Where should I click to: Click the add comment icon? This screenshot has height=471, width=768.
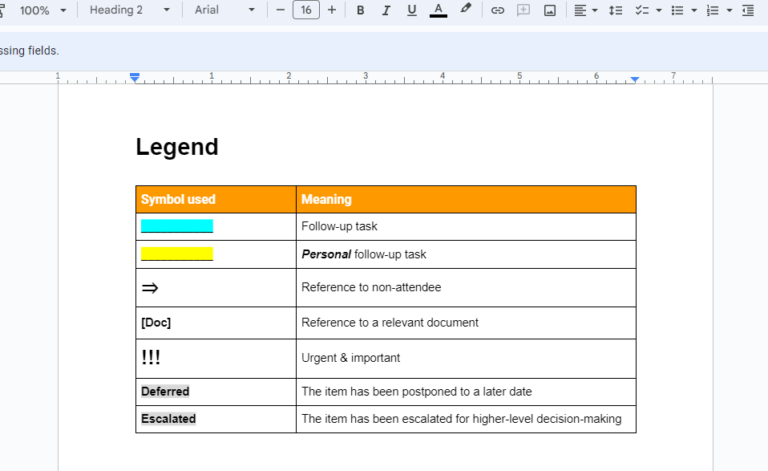coord(523,10)
